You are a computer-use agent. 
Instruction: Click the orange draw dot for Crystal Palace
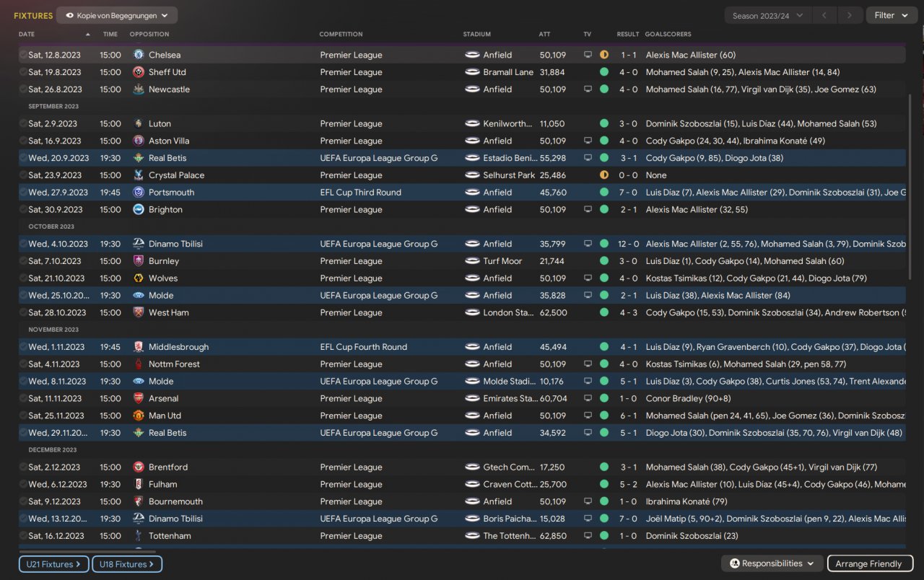click(x=604, y=175)
